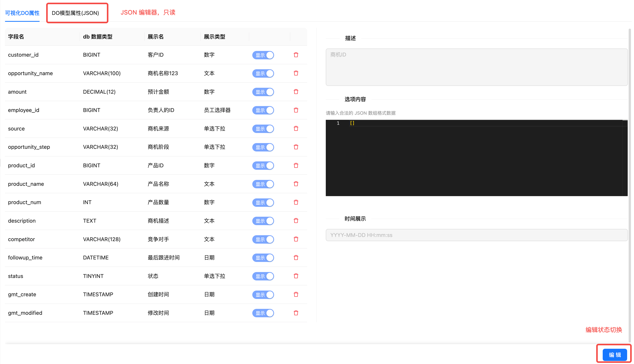This screenshot has height=364, width=634.
Task: Toggle display switch for status
Action: click(x=263, y=276)
